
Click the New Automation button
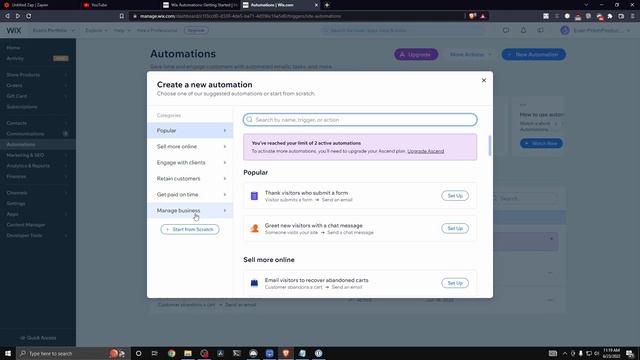click(x=533, y=54)
